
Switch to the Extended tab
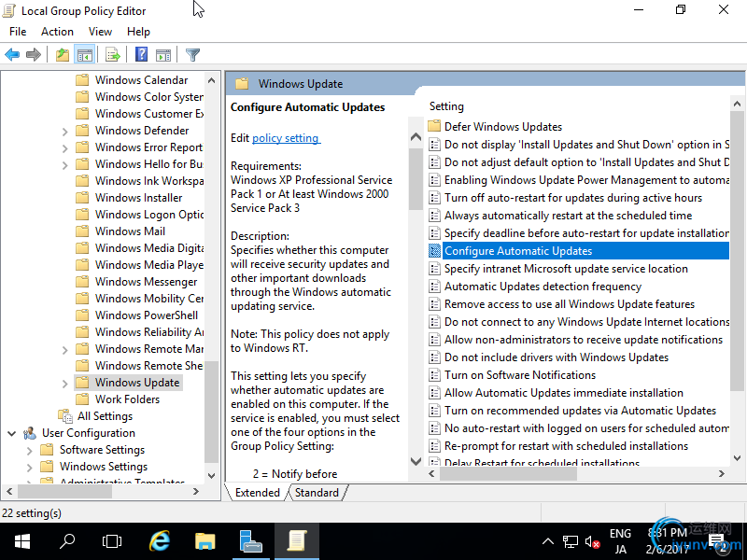tap(258, 493)
